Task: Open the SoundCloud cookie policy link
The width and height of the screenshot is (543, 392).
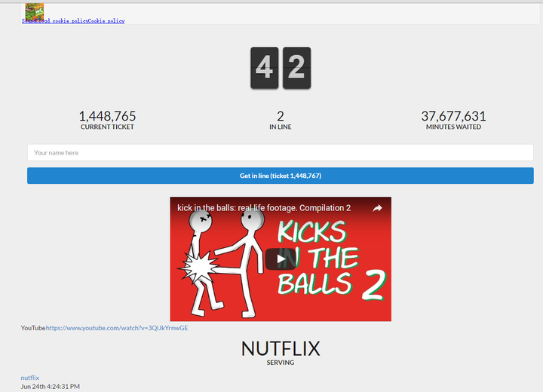Action: [55, 21]
